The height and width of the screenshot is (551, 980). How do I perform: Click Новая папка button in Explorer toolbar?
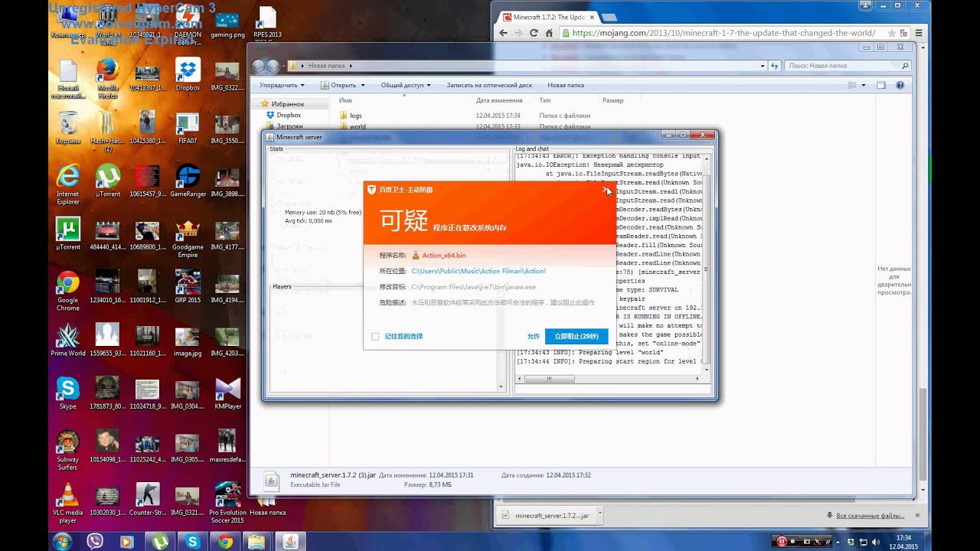click(x=566, y=85)
